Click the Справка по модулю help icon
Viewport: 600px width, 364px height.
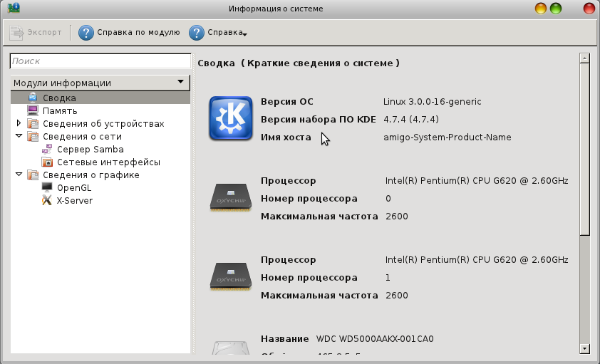86,33
